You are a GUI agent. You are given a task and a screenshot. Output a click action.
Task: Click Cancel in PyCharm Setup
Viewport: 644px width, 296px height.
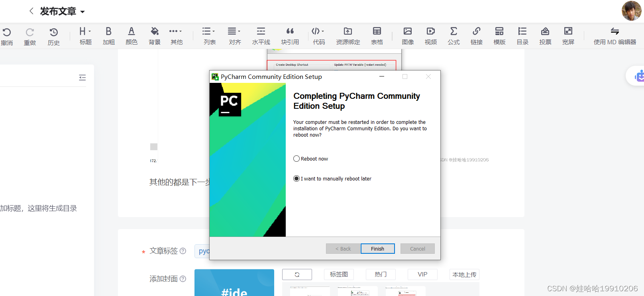[x=418, y=249]
